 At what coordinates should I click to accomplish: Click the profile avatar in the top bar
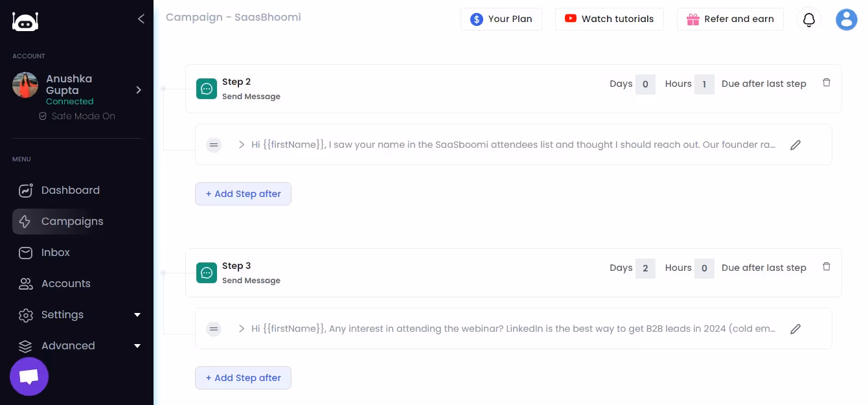[847, 19]
